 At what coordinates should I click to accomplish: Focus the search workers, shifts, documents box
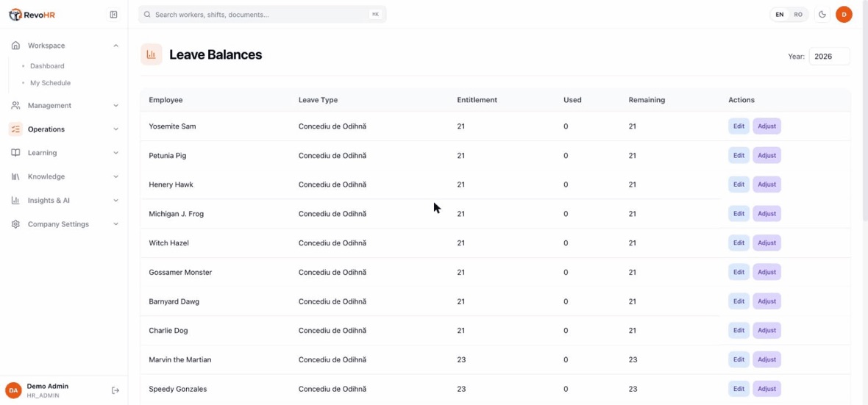pos(263,15)
